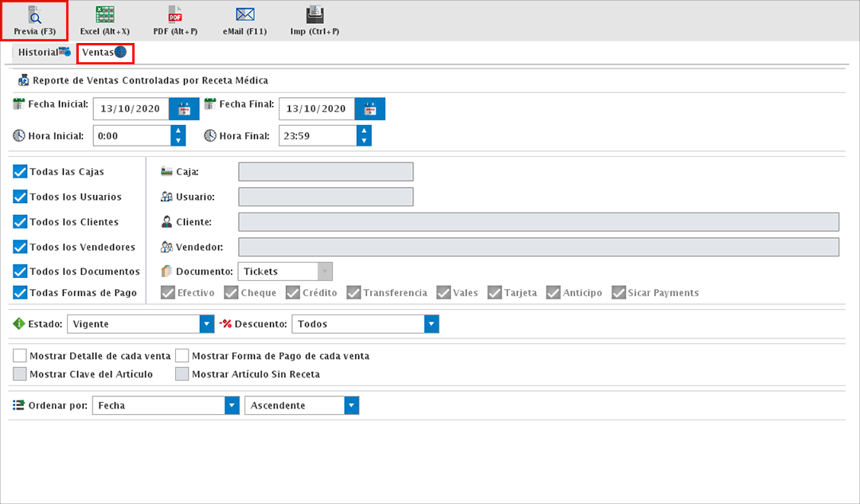Increase Hora Final spinner value
Screen dimensions: 860x504
click(x=364, y=131)
